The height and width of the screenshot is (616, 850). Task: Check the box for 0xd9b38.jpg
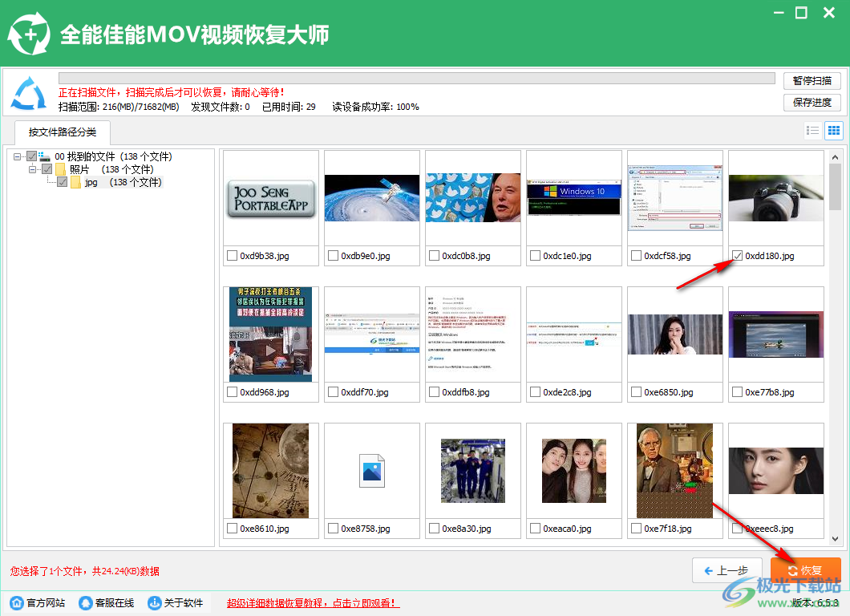pos(232,255)
